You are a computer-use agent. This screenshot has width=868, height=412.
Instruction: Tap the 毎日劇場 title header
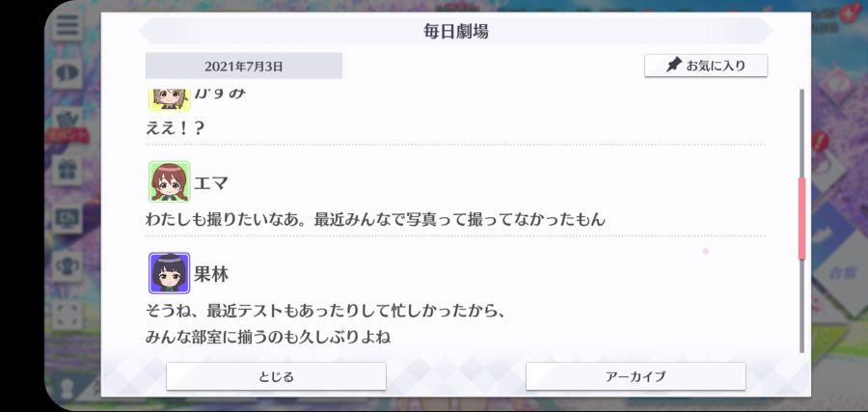456,31
